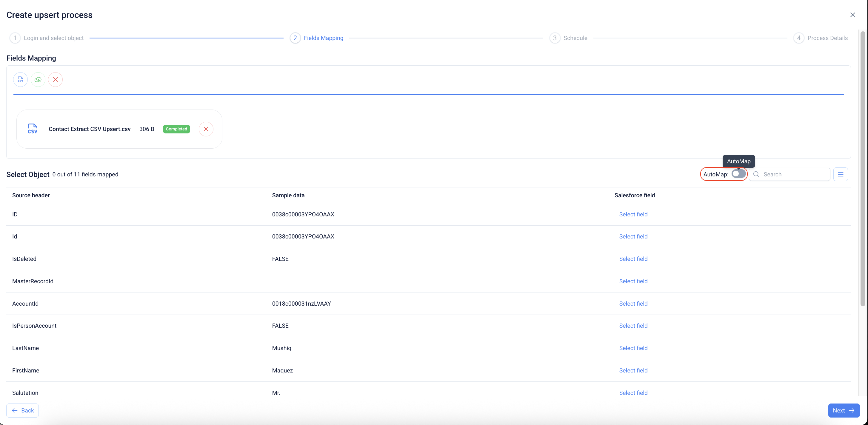Click the upload progress bar

tap(428, 94)
